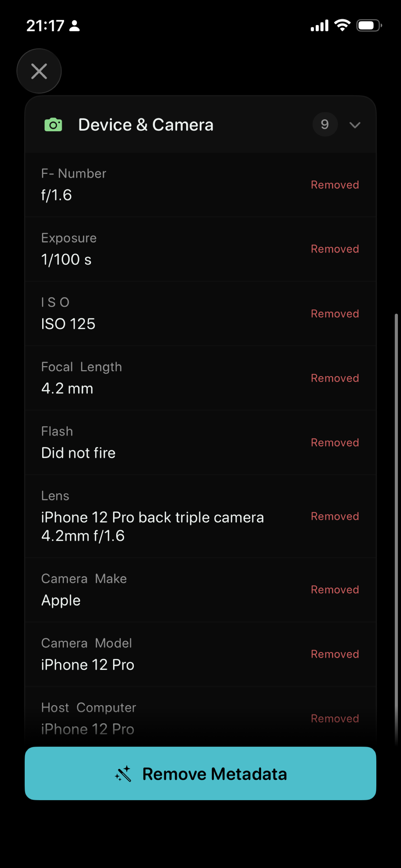Click the green camera icon
This screenshot has width=401, height=868.
coord(53,125)
